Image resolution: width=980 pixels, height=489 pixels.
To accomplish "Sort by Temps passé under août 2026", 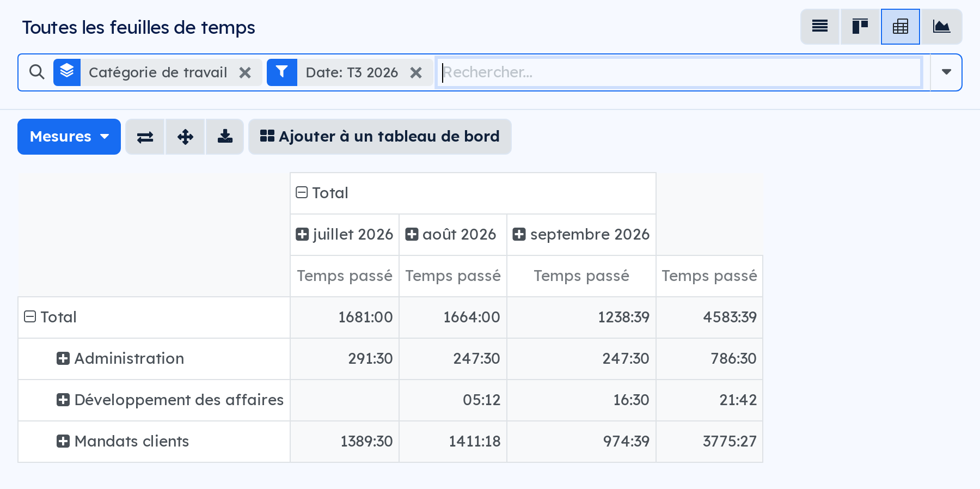I will click(x=453, y=276).
